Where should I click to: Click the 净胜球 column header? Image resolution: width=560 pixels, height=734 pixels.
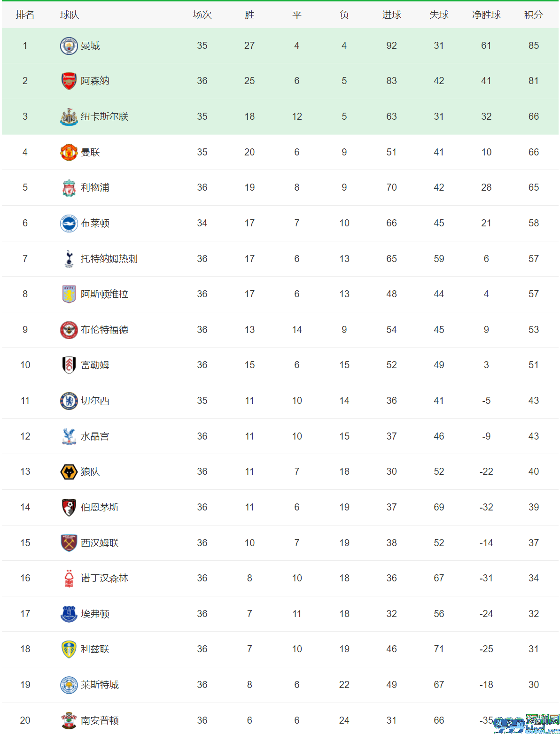tap(486, 15)
